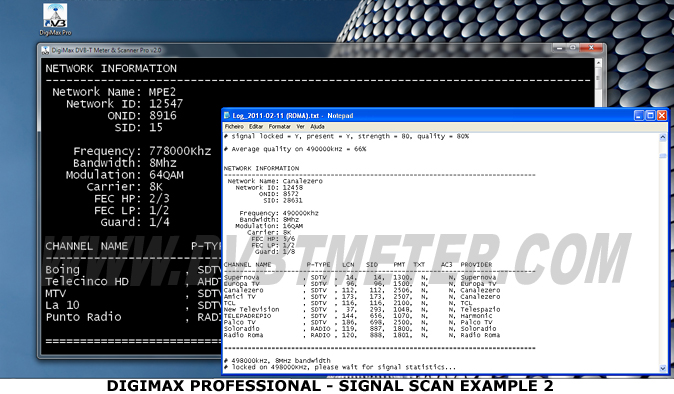Click 'Network ID: 12547' in DigiMax console

click(x=124, y=104)
